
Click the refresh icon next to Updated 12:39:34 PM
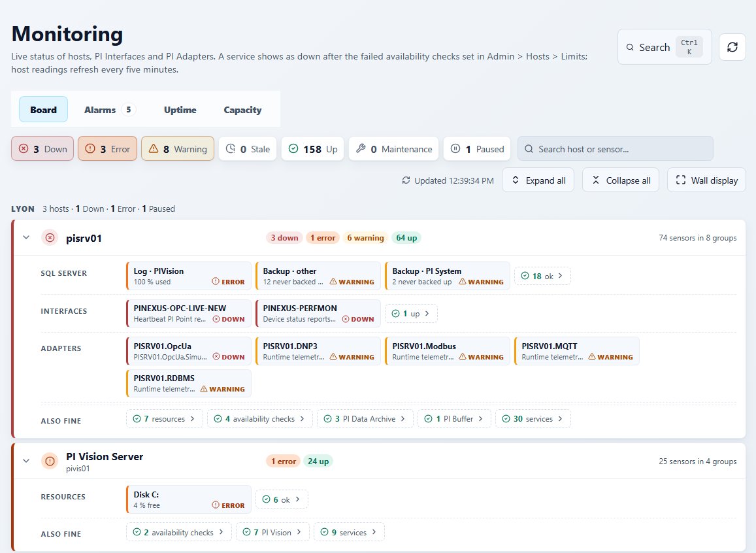pyautogui.click(x=406, y=180)
